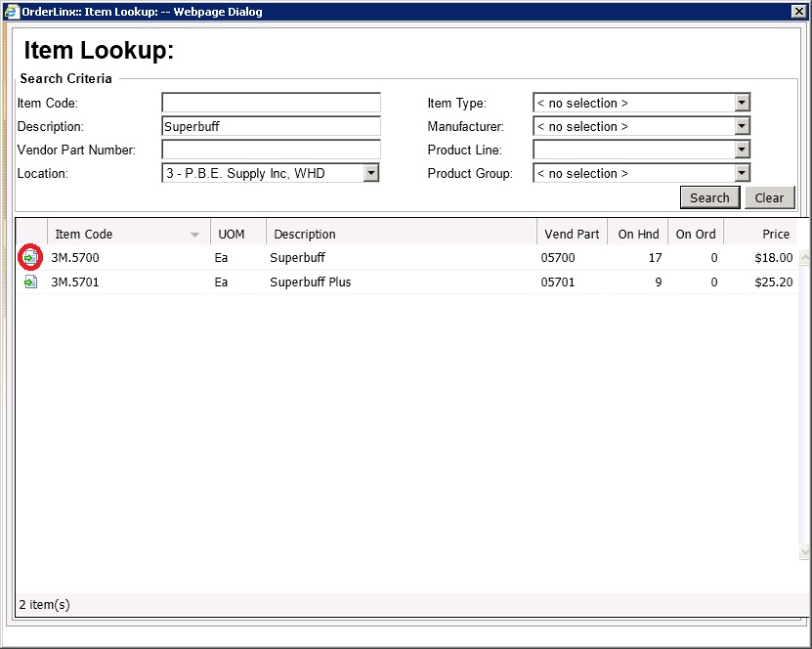The image size is (812, 649).
Task: Expand the Product Group dropdown
Action: 742,173
